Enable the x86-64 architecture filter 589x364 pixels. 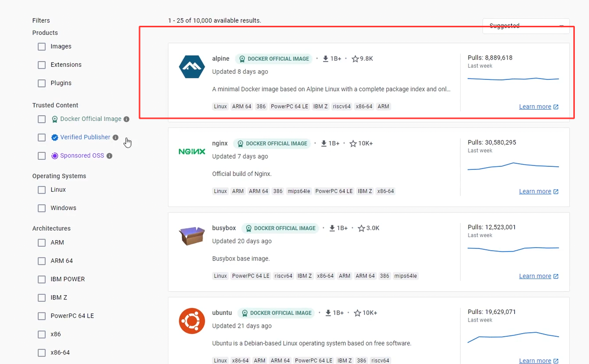point(41,353)
